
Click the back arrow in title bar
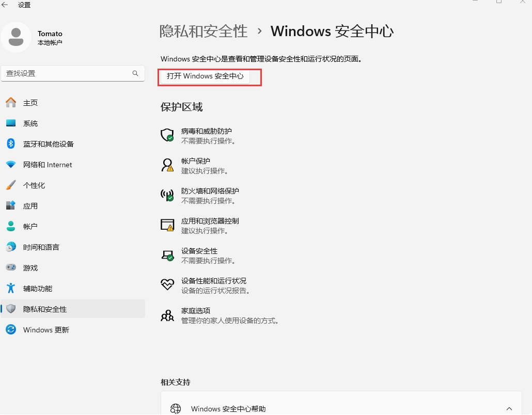click(x=5, y=5)
